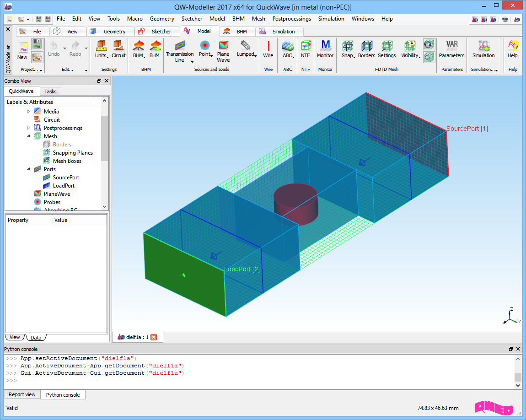Viewport: 526px width, 420px height.
Task: Select the SourcePort tree item
Action: [x=66, y=178]
